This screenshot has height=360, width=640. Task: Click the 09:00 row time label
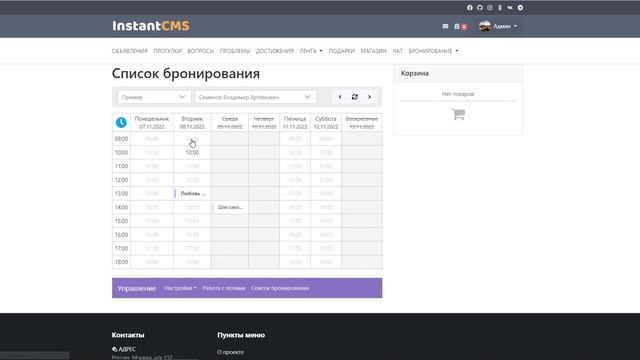coord(121,139)
